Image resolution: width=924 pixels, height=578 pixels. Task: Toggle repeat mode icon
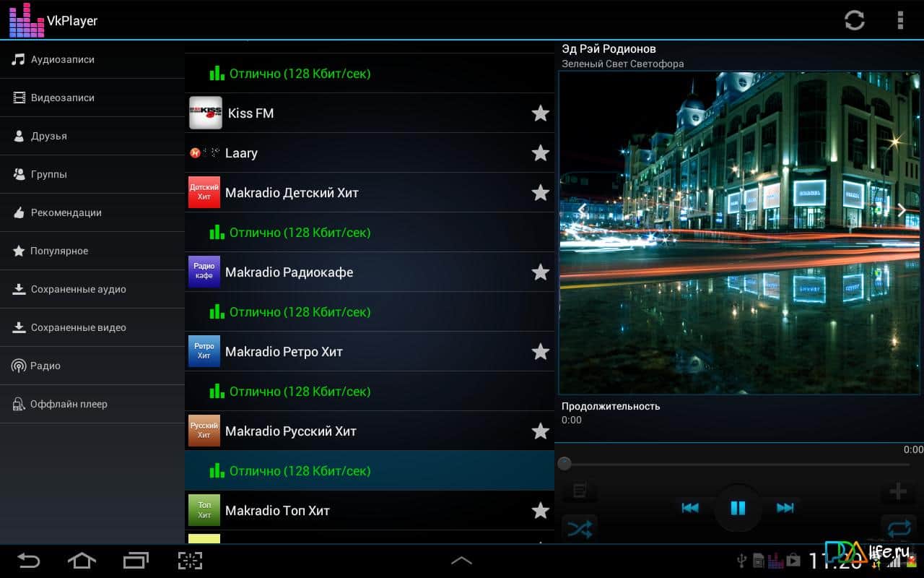(899, 530)
